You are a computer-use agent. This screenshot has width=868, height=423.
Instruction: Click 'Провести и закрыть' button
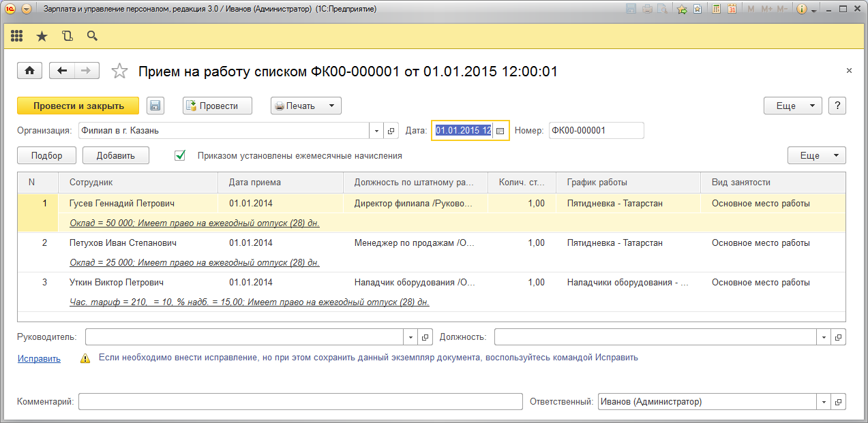coord(78,106)
